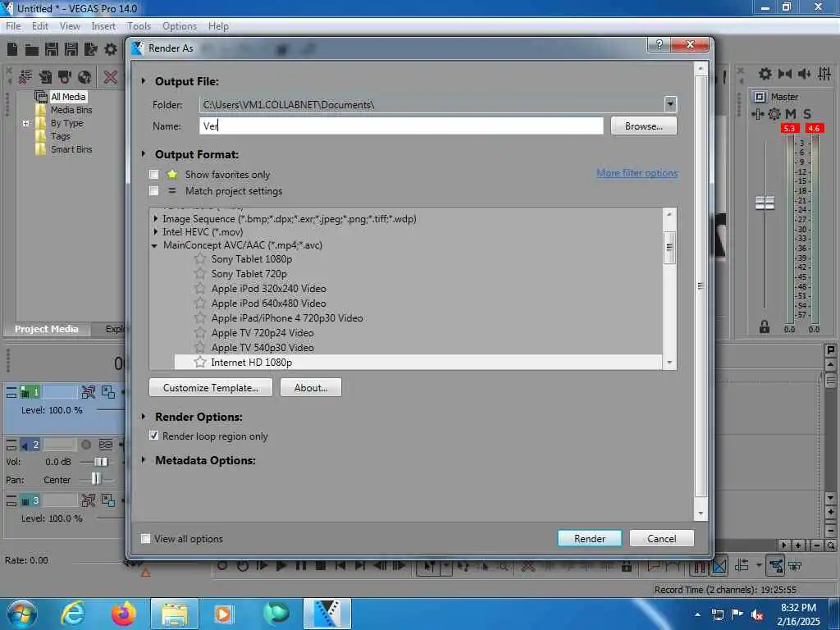Viewport: 840px width, 630px height.
Task: Click track 3 track motion icon
Action: tap(89, 500)
